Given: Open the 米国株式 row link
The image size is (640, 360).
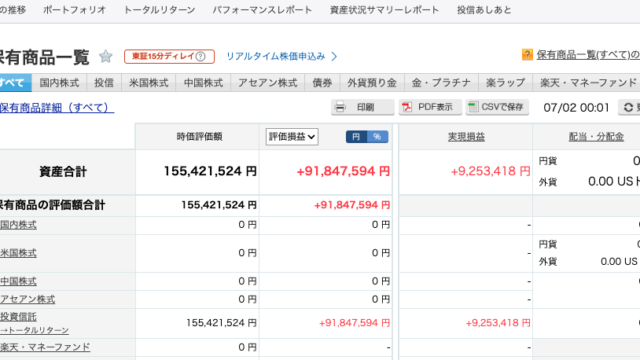Looking at the screenshot, I should (x=18, y=253).
